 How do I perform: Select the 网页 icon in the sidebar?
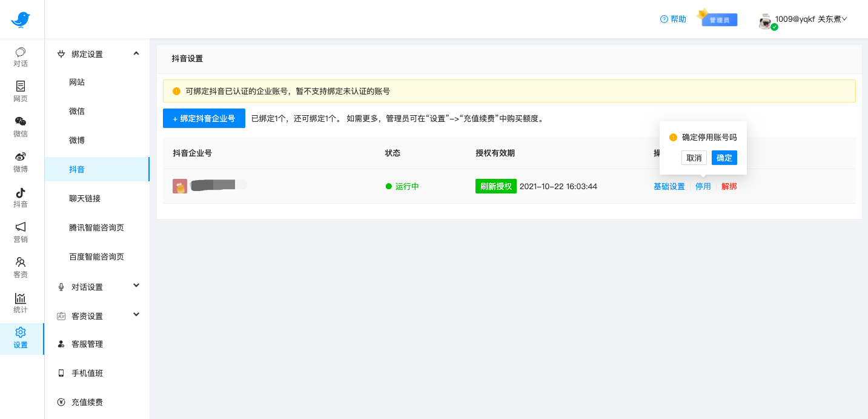pyautogui.click(x=21, y=92)
